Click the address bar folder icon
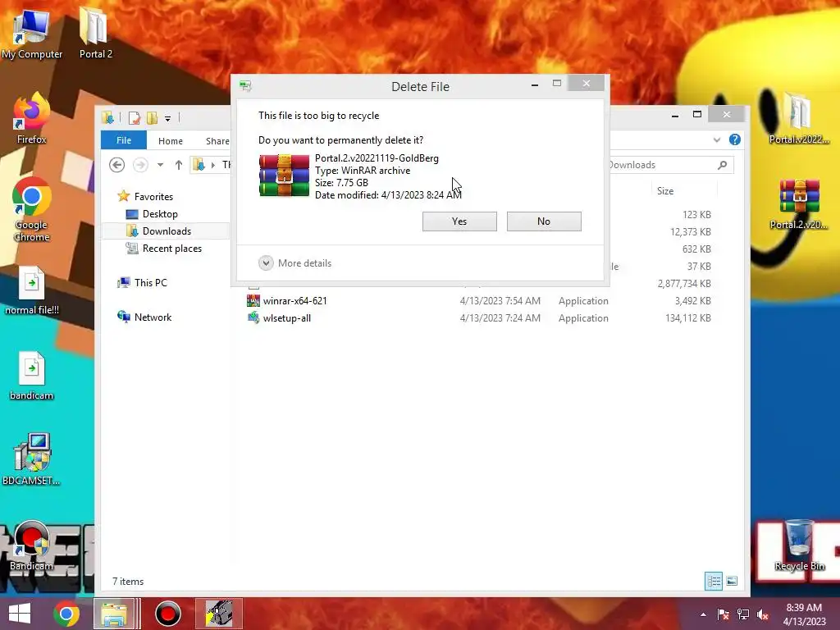 tap(199, 164)
